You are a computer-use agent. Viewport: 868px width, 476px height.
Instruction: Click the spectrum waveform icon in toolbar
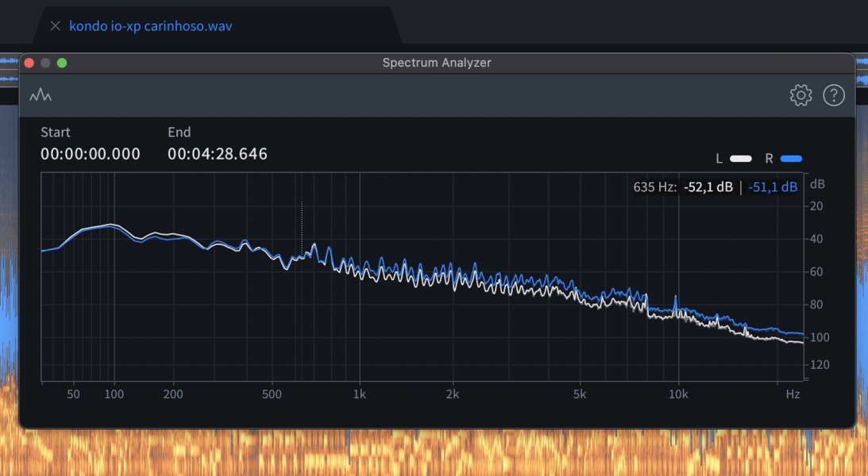(41, 96)
